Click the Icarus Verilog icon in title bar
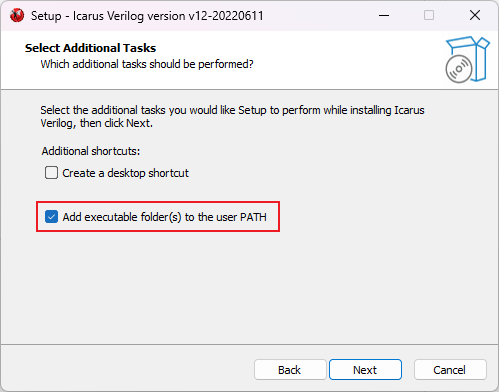The image size is (499, 392). pyautogui.click(x=17, y=15)
